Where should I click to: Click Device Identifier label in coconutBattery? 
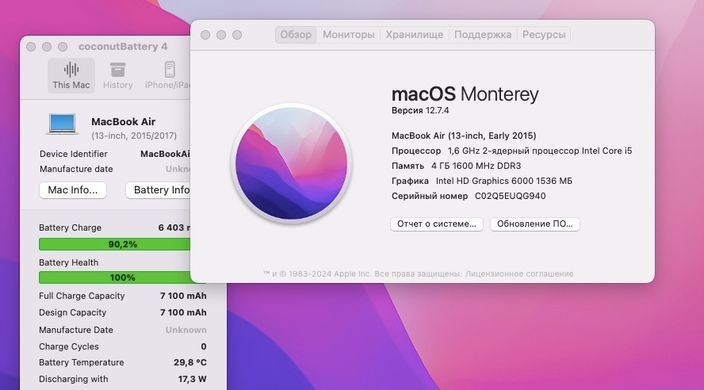point(73,154)
